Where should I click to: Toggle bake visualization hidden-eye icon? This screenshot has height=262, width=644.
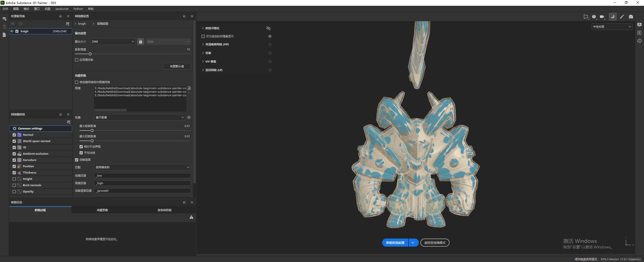pos(268,28)
